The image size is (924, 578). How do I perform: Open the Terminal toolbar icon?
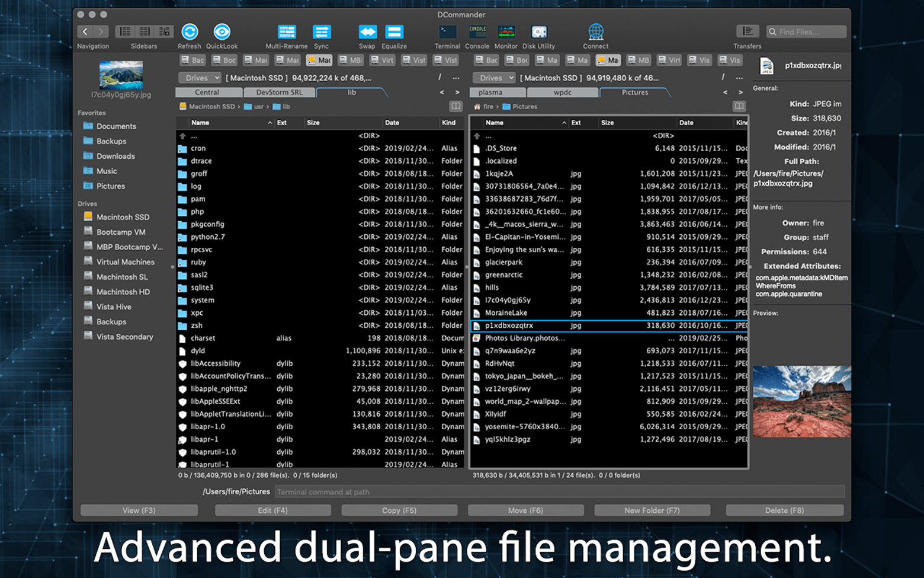[447, 31]
